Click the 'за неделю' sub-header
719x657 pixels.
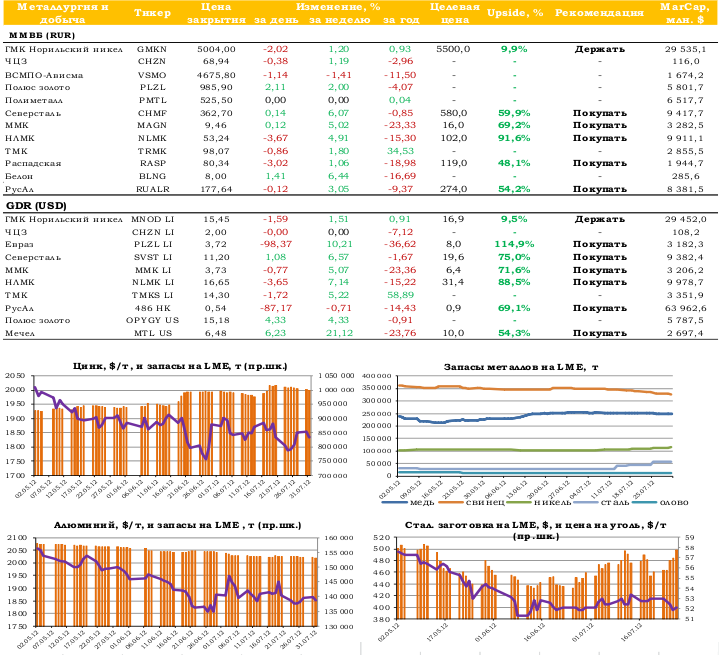(x=339, y=20)
